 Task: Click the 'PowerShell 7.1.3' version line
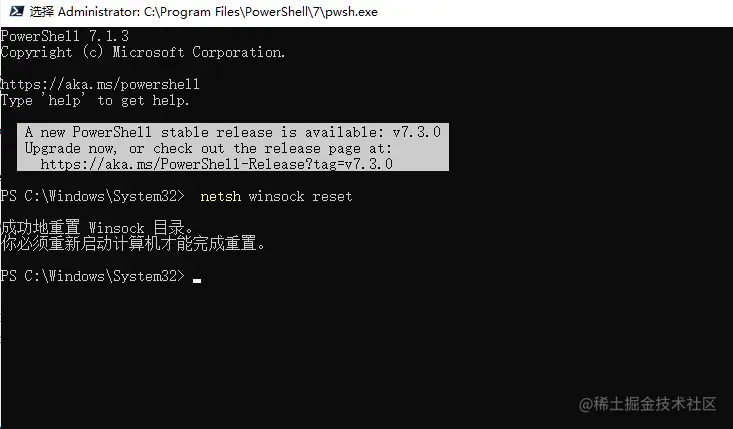[65, 36]
